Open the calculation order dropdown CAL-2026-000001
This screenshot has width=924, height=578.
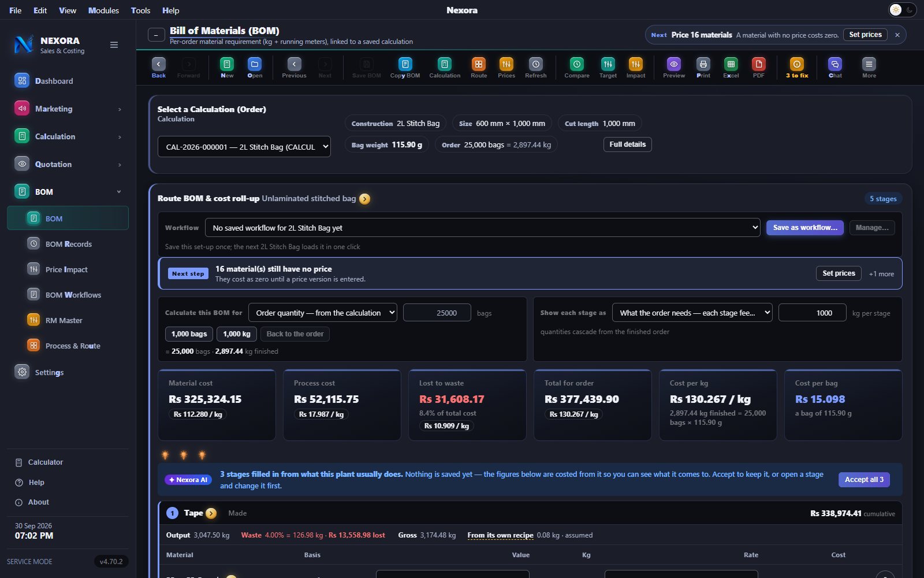244,147
